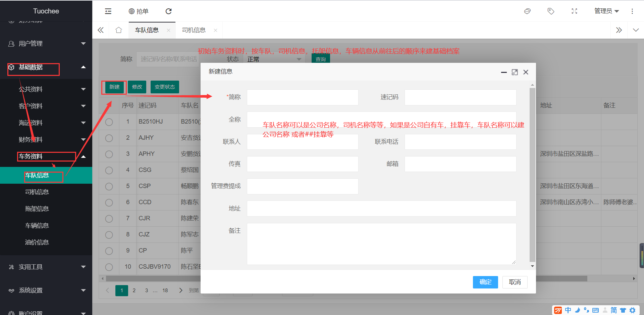Select radio button for row CJZ

coord(109,235)
